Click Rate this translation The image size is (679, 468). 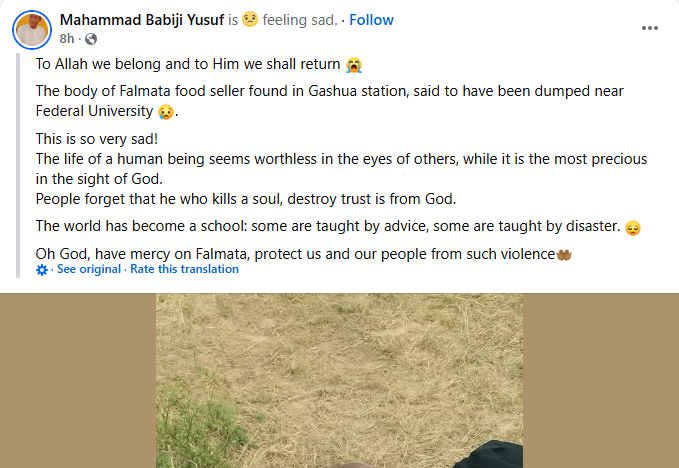[184, 269]
